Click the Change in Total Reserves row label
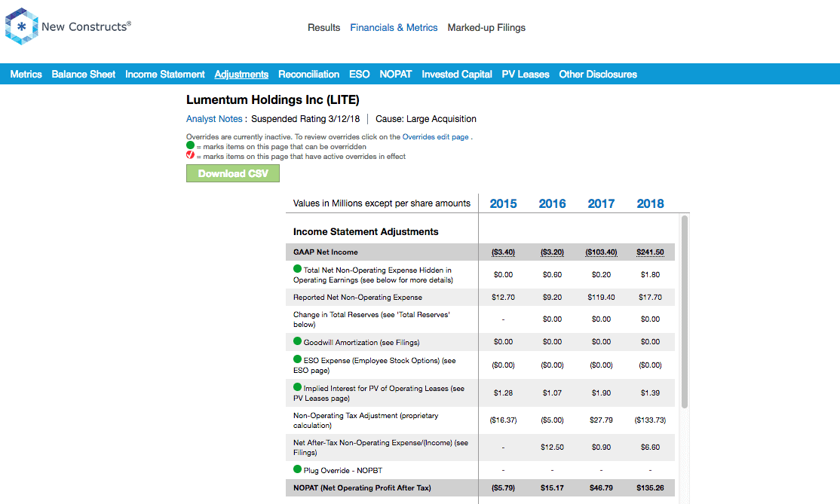This screenshot has width=840, height=504. click(x=371, y=319)
